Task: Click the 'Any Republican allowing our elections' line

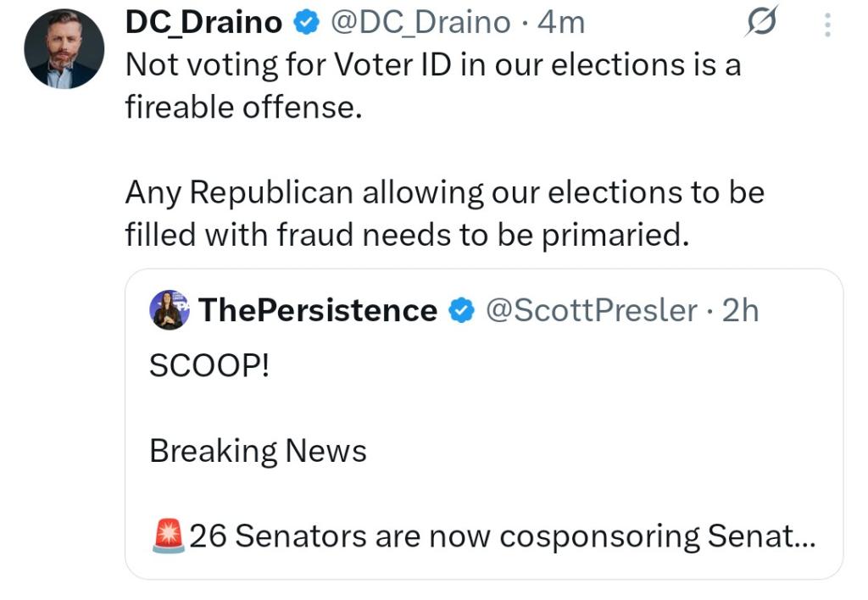Action: click(444, 193)
